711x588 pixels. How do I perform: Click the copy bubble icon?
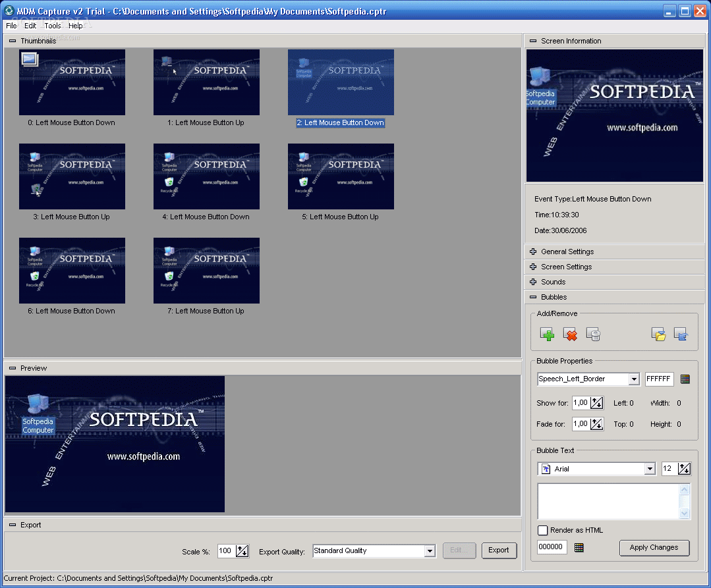click(x=593, y=334)
